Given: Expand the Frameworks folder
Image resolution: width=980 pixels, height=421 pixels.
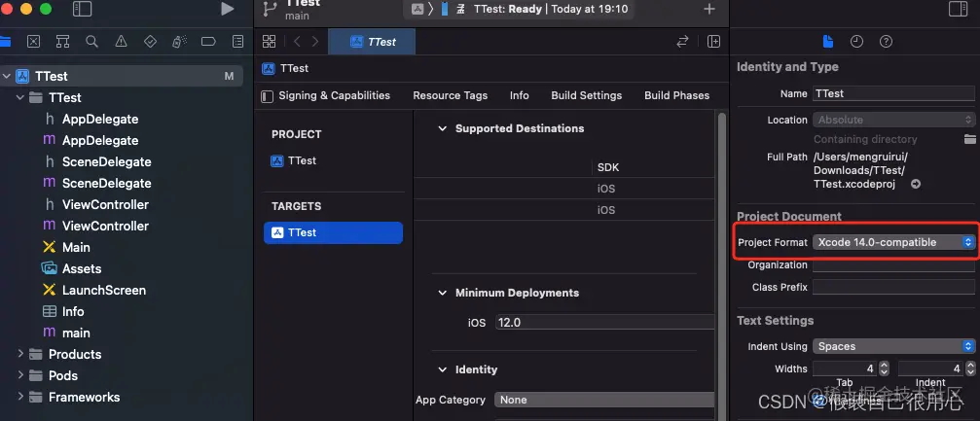Looking at the screenshot, I should coord(20,397).
